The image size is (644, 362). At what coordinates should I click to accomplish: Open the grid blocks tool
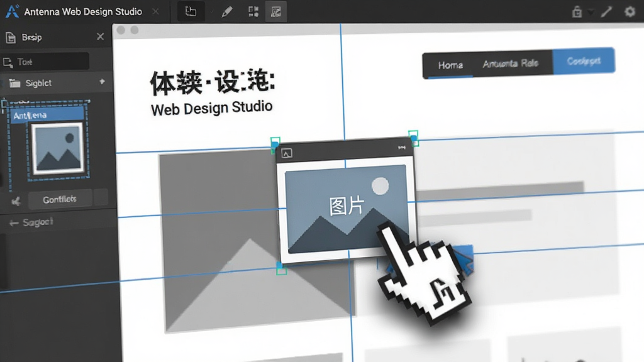[x=253, y=11]
